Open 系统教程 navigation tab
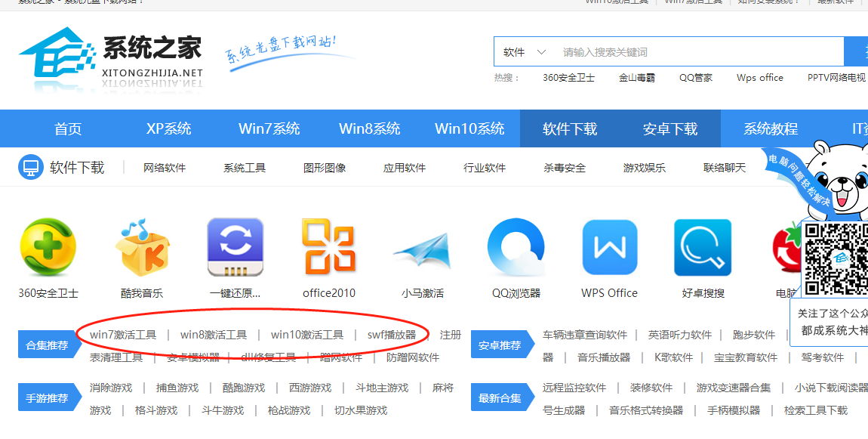 pyautogui.click(x=771, y=128)
